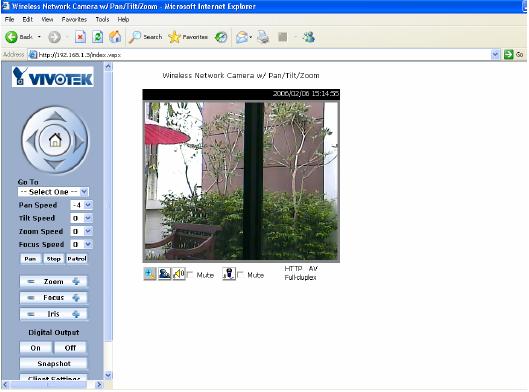Click the microphone talk icon below video
This screenshot has width=529, height=392.
[229, 274]
